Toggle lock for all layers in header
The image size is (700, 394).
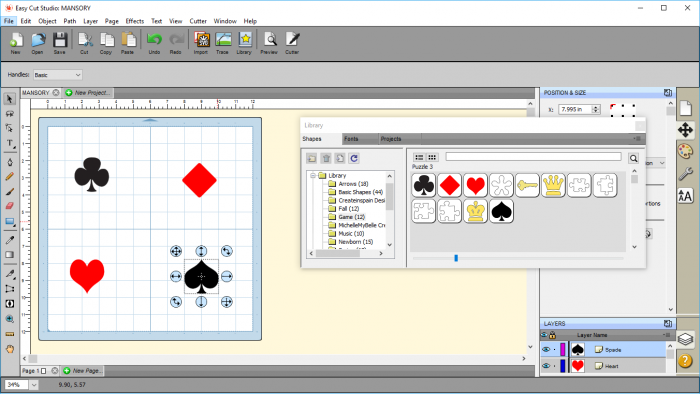click(552, 335)
